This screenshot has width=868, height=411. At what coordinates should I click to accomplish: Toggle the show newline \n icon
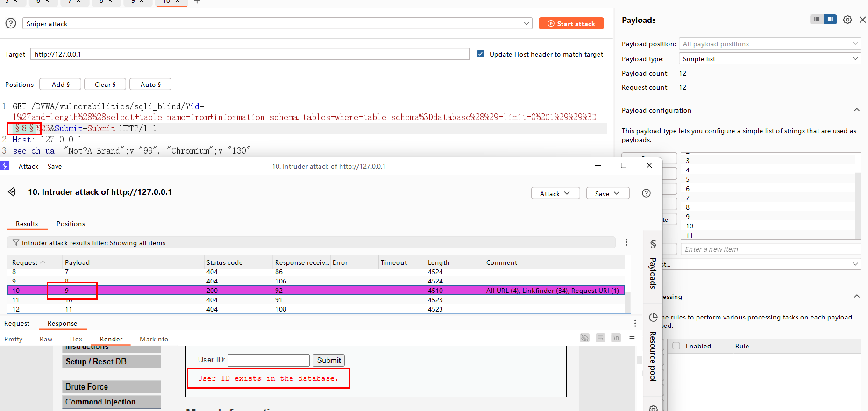tap(616, 338)
